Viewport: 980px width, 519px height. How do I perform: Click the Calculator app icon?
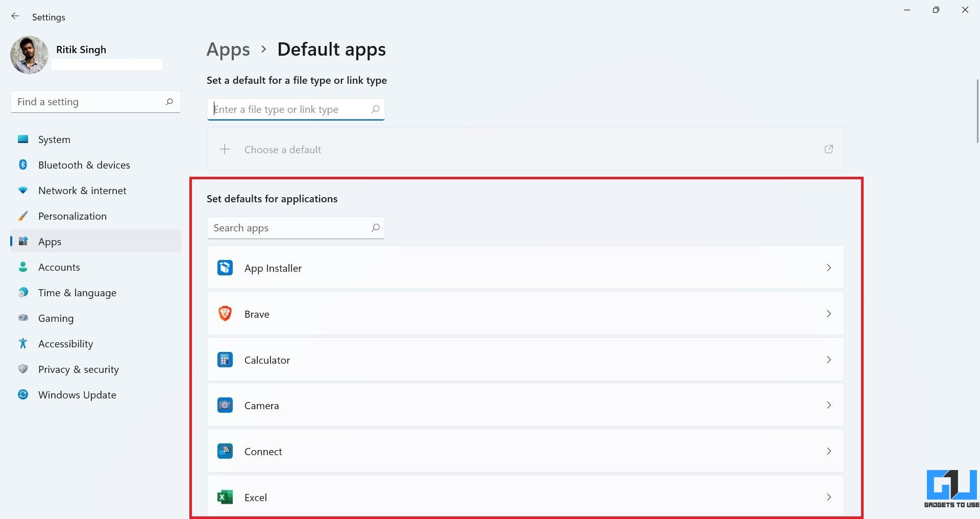click(225, 360)
